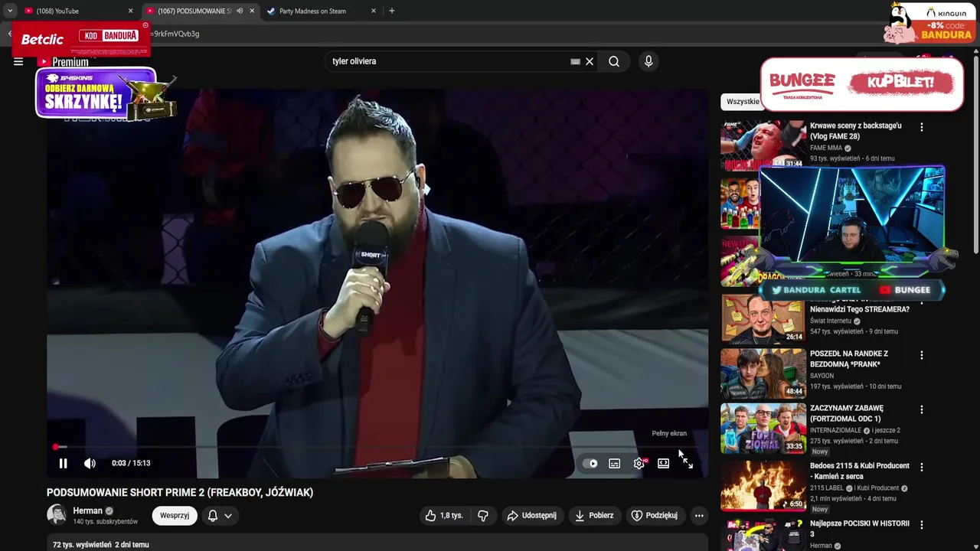Click the Wesprzyj button
980x551 pixels.
click(x=175, y=515)
